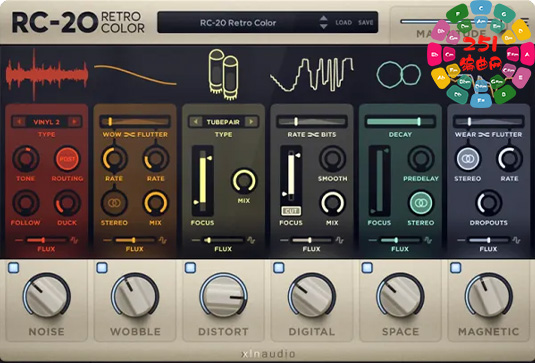Click the Wear/Flutter balance slider

[x=488, y=121]
